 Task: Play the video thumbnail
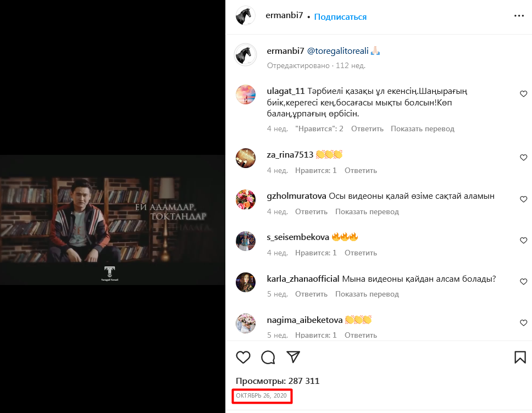point(113,220)
